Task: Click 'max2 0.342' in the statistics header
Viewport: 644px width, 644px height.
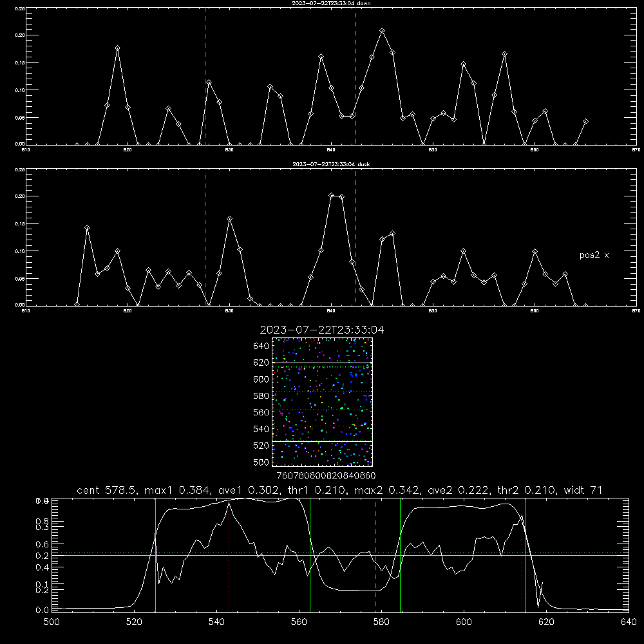Action: click(387, 490)
